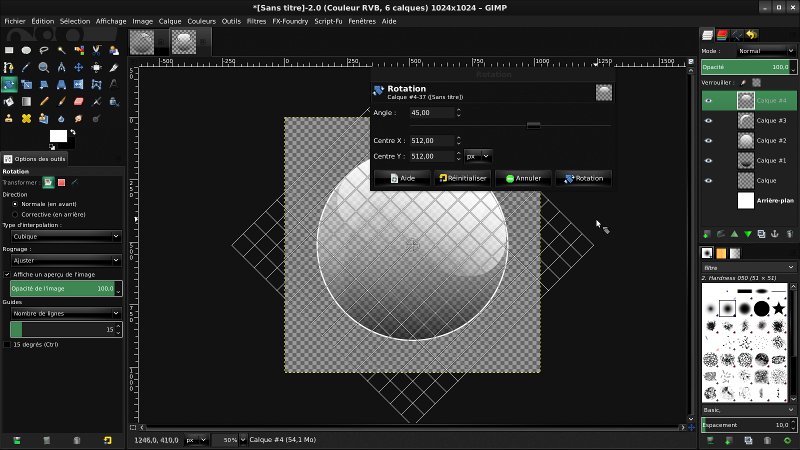Viewport: 800px width, 450px height.
Task: Select the Paintbrush tool
Action: (x=61, y=102)
